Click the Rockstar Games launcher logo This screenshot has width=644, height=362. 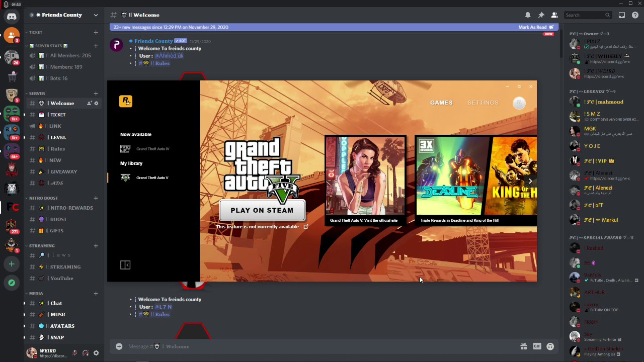pos(125,101)
